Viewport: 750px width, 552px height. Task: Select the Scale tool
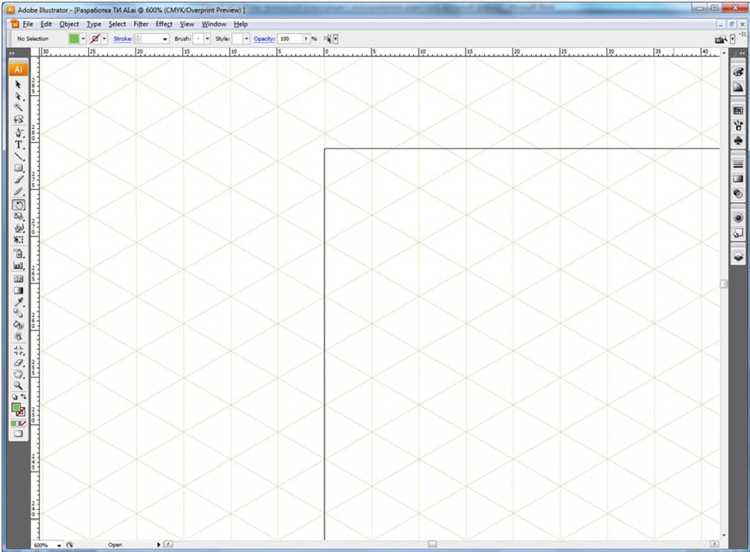(x=18, y=217)
